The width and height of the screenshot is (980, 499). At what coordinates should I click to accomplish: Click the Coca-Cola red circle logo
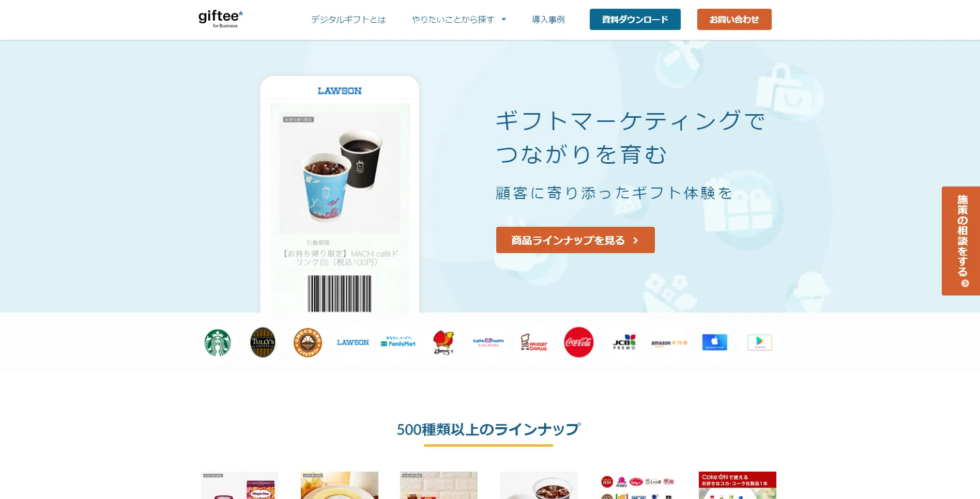(579, 342)
